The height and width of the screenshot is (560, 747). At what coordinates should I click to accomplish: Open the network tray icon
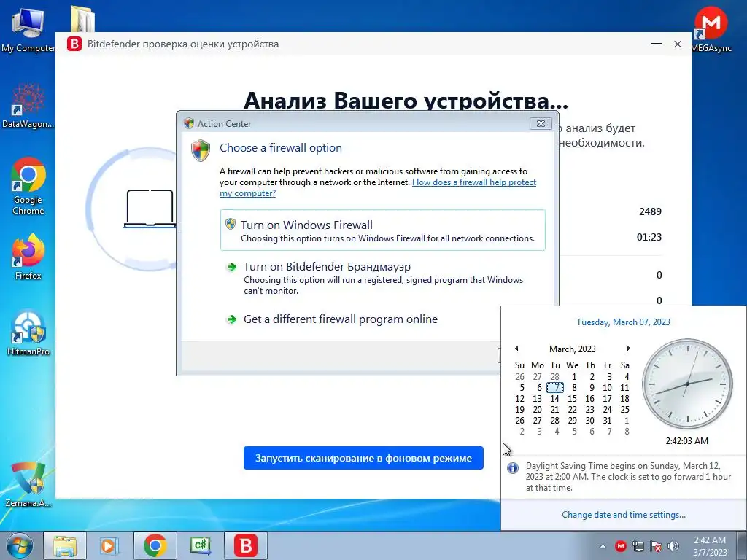[638, 546]
